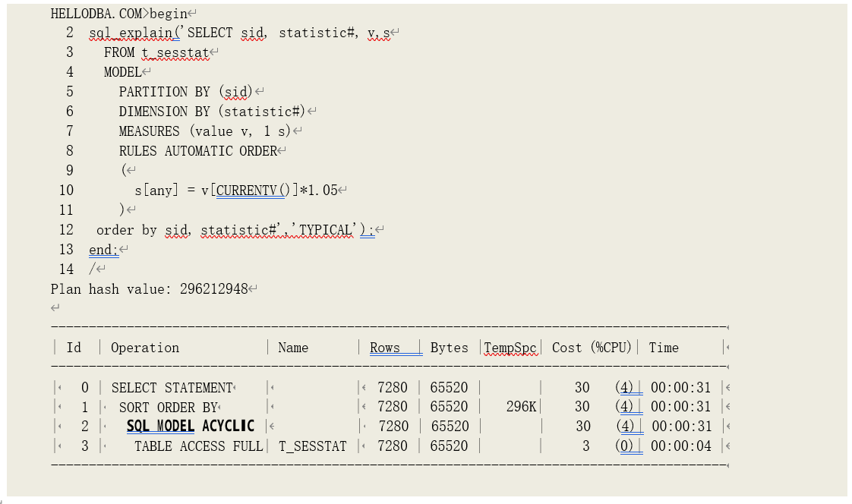Click the Operation column header
The image size is (852, 504).
145,348
